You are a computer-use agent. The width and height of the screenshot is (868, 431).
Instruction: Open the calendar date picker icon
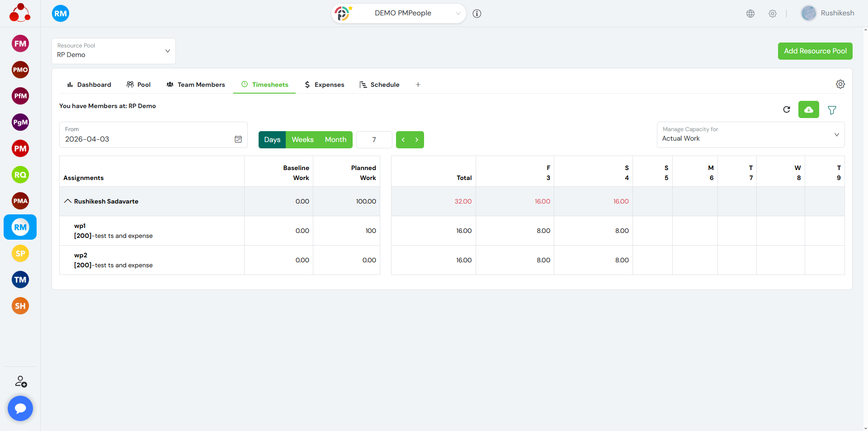(238, 139)
